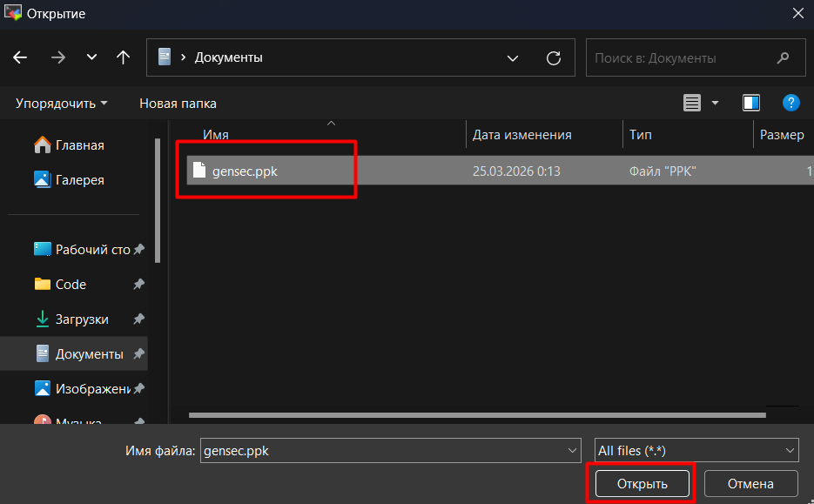Image resolution: width=814 pixels, height=504 pixels.
Task: Open help with the blue question icon
Action: [x=790, y=103]
